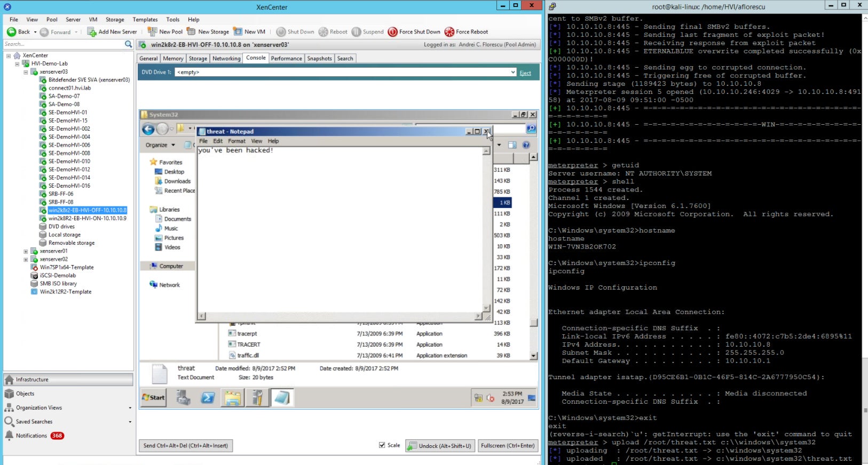Viewport: 868px width, 465px height.
Task: Click Reboot toolbar icon
Action: click(x=323, y=32)
